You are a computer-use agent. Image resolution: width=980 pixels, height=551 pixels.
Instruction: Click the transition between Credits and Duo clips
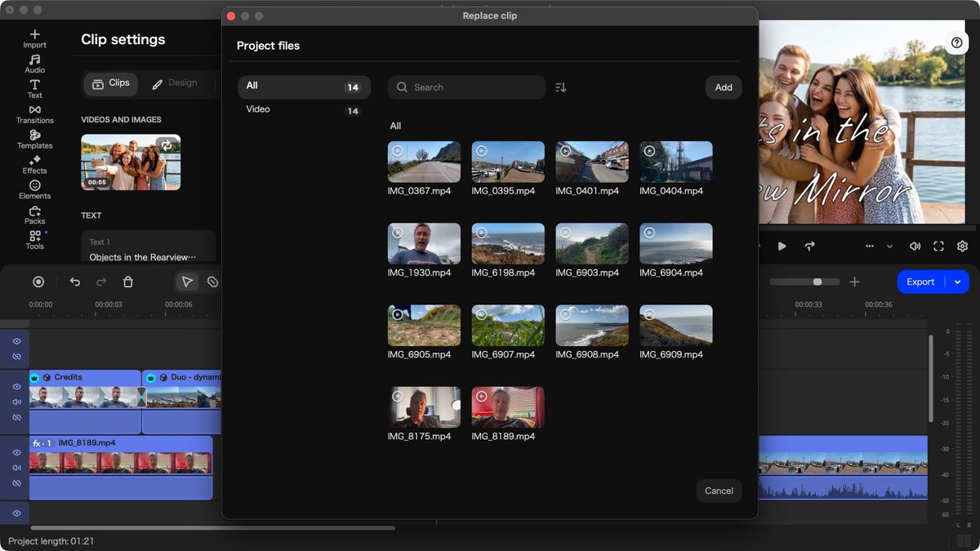click(x=141, y=398)
